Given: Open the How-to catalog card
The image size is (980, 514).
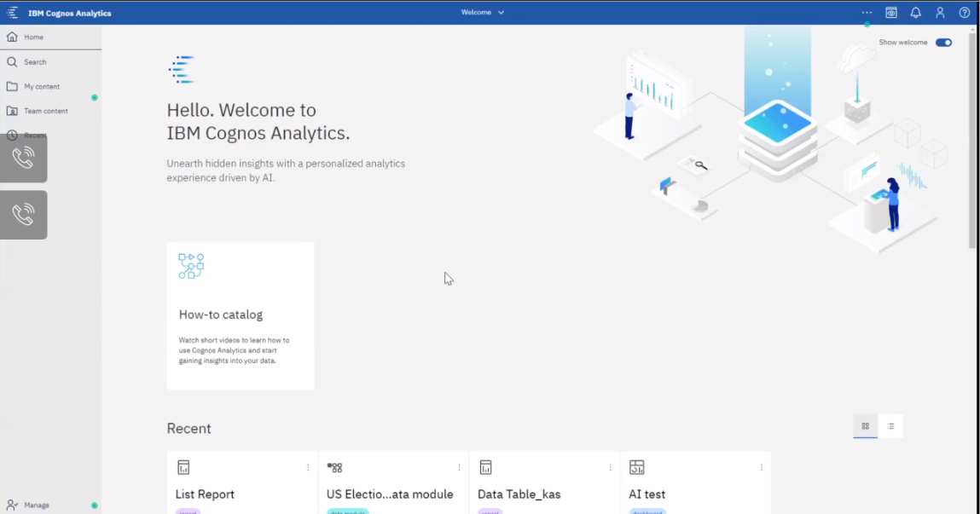Looking at the screenshot, I should (241, 315).
